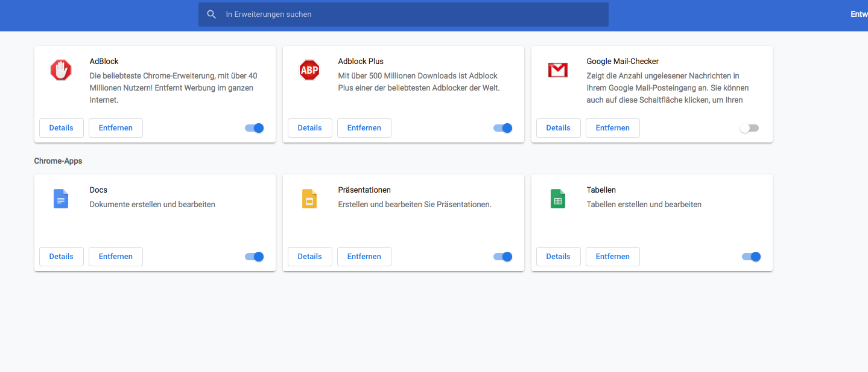This screenshot has height=372, width=868.
Task: Disable the Adblock Plus toggle
Action: click(503, 128)
